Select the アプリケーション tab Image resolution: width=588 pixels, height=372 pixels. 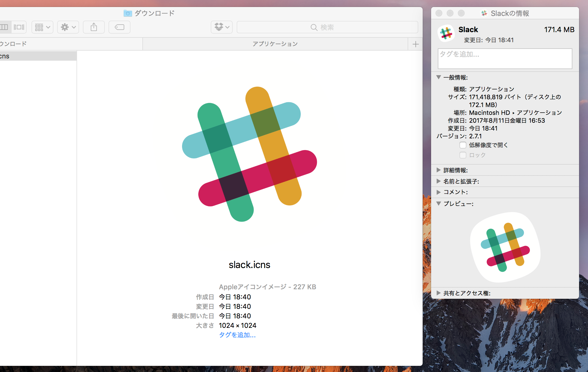275,44
